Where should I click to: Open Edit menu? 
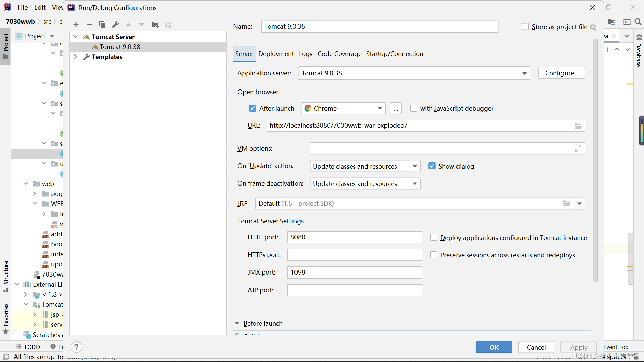(x=40, y=7)
